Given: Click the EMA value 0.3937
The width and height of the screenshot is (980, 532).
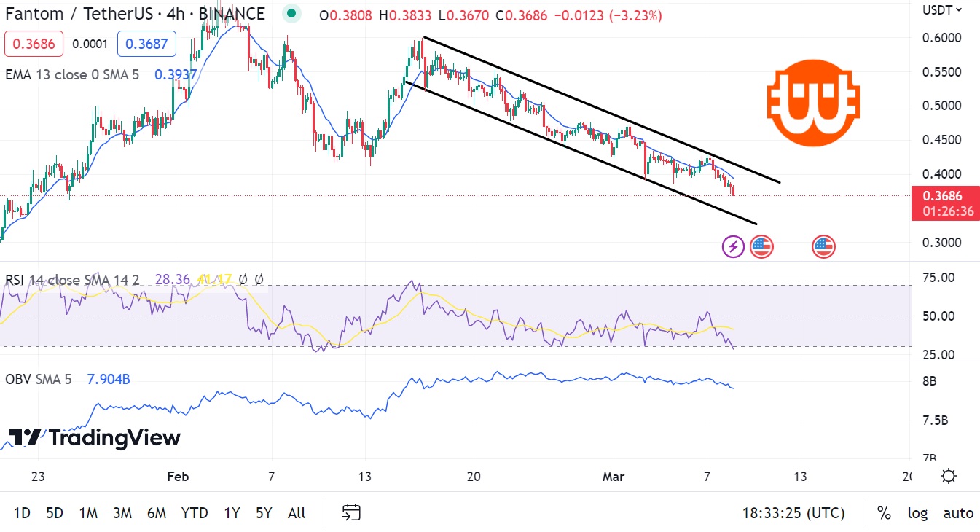Looking at the screenshot, I should point(176,74).
